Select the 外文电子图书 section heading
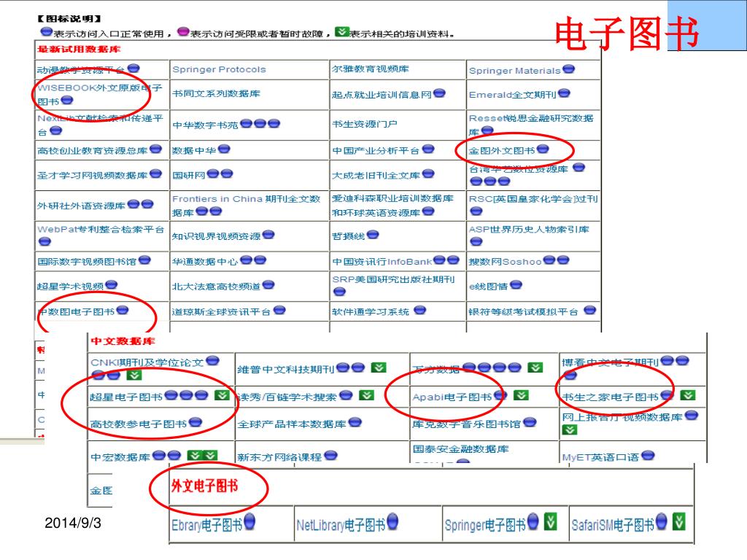The height and width of the screenshot is (560, 747). (x=204, y=486)
